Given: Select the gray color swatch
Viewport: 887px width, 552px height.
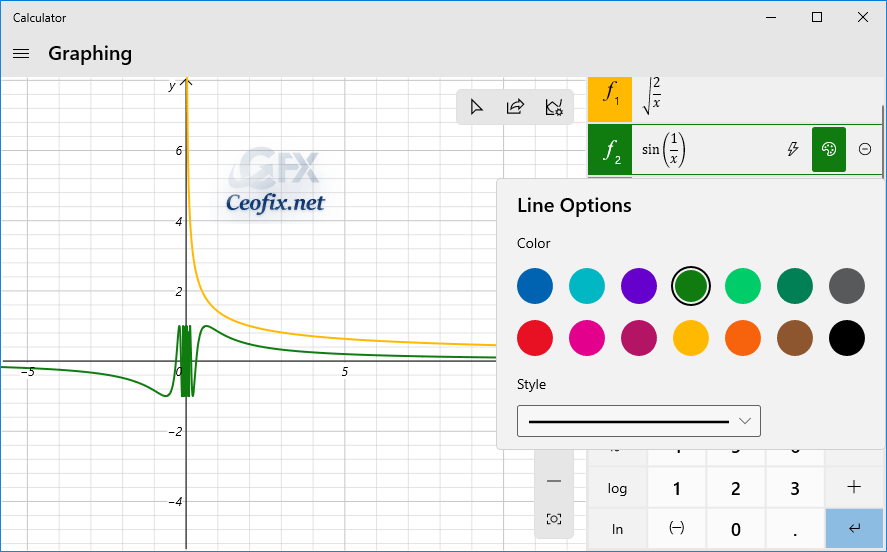Looking at the screenshot, I should [847, 286].
